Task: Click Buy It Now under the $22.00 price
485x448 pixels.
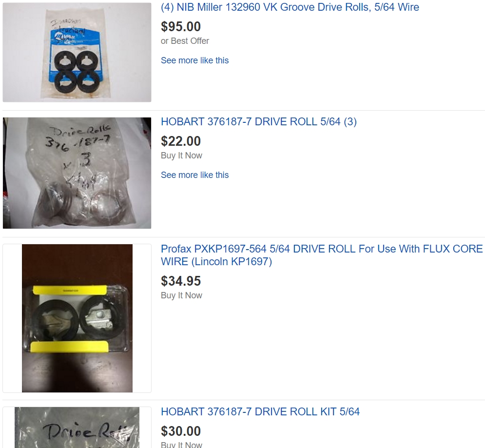Action: tap(181, 156)
